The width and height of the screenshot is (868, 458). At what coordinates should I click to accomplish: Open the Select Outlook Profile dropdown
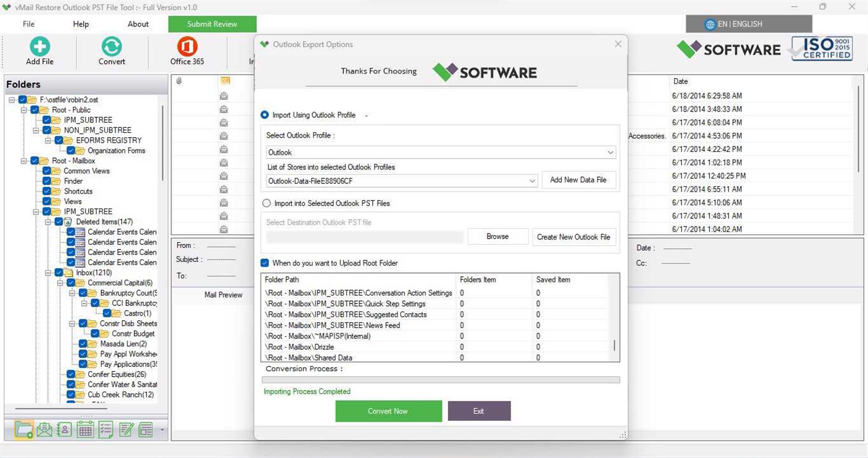tap(611, 152)
